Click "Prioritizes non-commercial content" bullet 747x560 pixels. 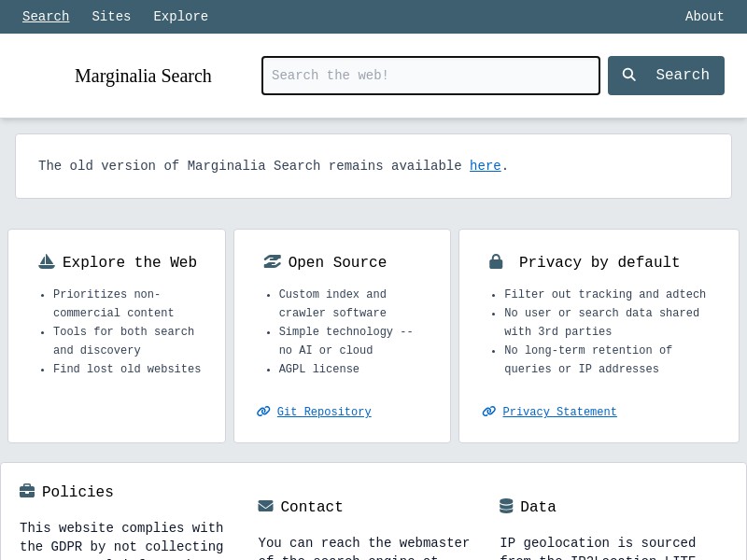[113, 303]
